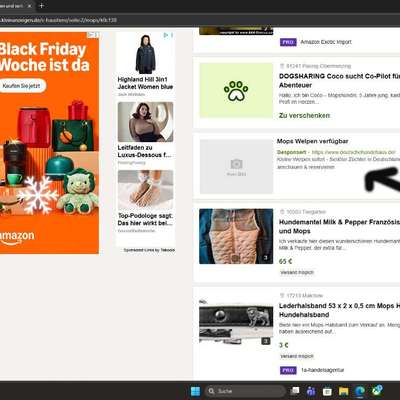Viewport: 400px width, 400px height.
Task: Click the location pin icon on the Hundemantel listing
Action: pyautogui.click(x=282, y=212)
